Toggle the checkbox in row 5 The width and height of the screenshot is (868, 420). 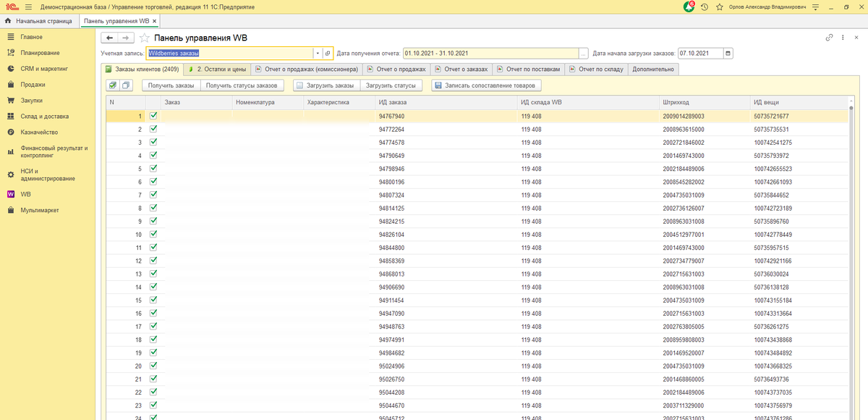[x=153, y=168]
